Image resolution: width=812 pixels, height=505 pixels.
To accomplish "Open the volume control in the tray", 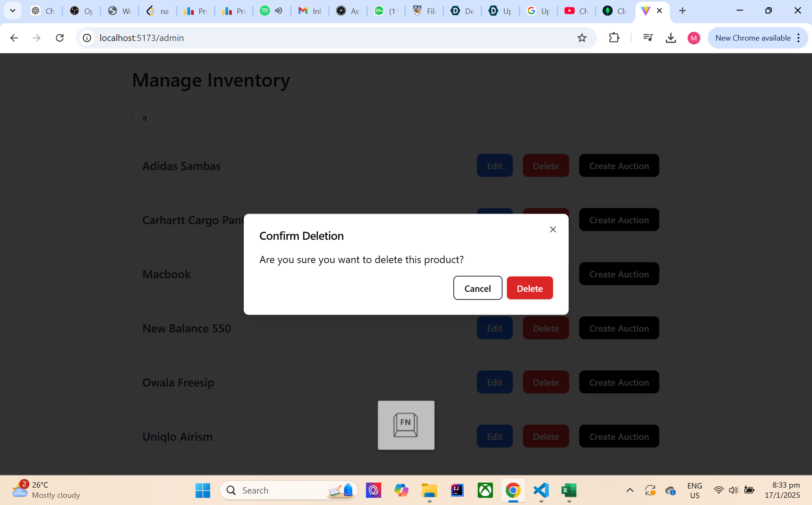I will point(734,490).
